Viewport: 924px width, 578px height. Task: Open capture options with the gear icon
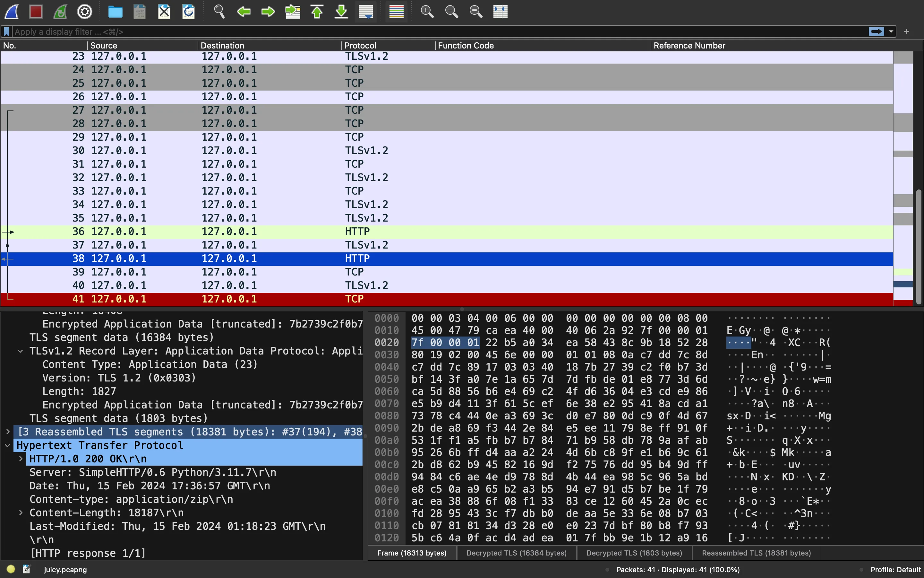pos(85,12)
